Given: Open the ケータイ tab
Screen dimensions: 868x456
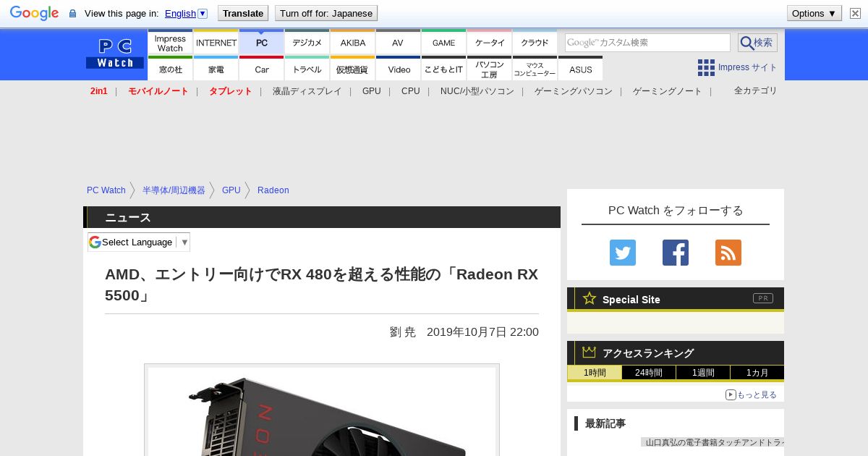Looking at the screenshot, I should (489, 43).
